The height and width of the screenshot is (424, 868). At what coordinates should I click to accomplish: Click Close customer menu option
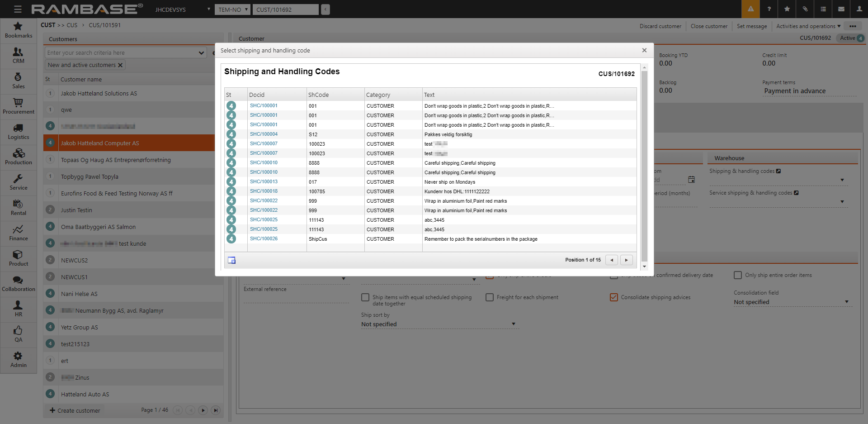point(709,26)
